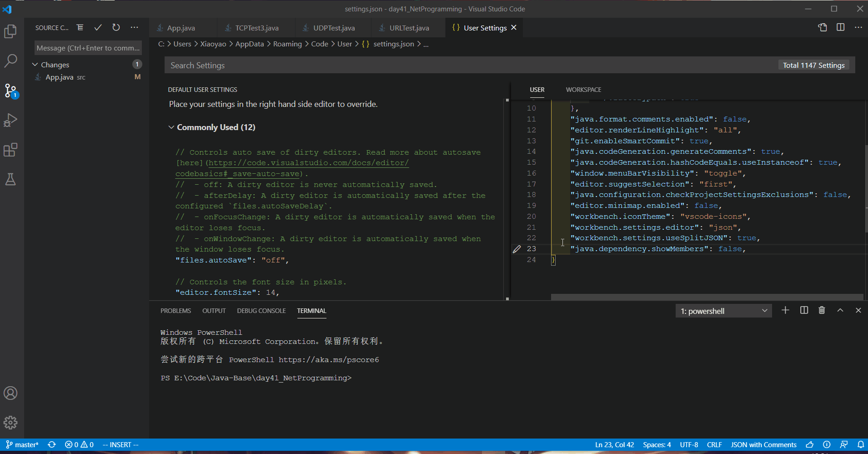Image resolution: width=868 pixels, height=454 pixels.
Task: Change language mode JSON with Comments
Action: click(763, 444)
